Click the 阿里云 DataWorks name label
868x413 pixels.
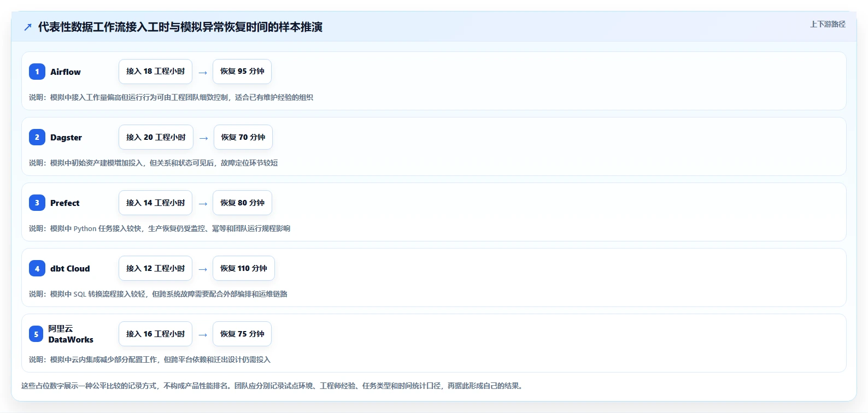click(x=71, y=334)
